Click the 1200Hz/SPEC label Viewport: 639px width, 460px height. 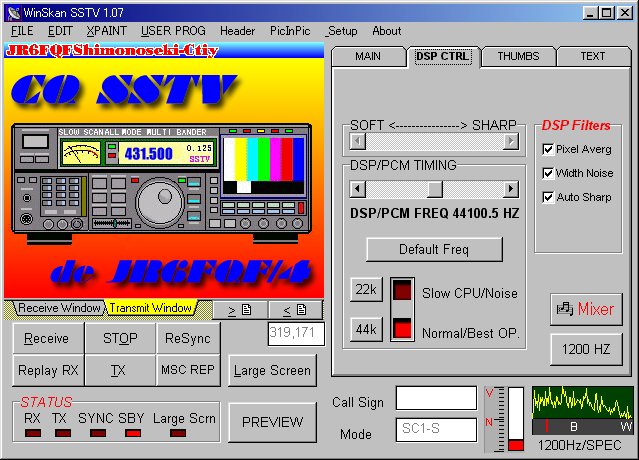(x=580, y=445)
